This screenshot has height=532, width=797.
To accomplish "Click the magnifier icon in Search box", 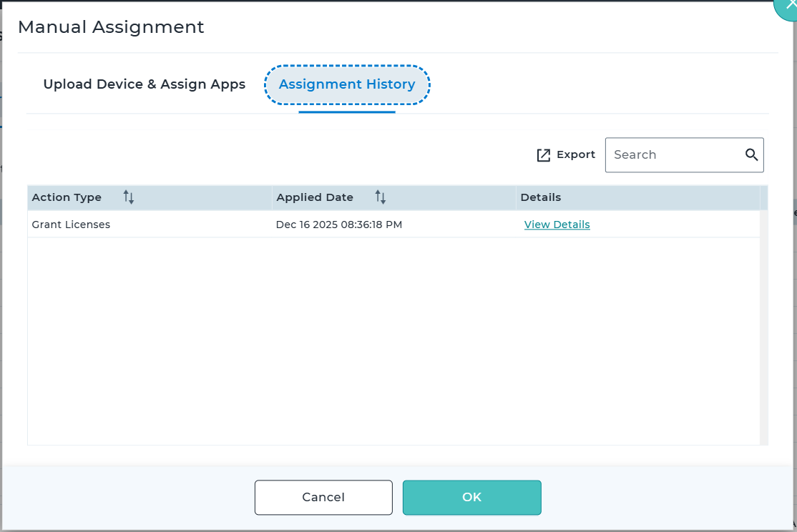I will coord(751,155).
